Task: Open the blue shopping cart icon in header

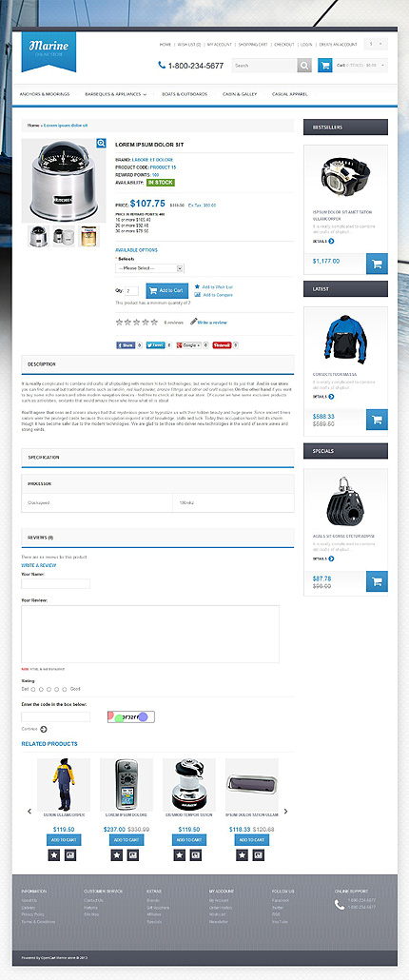Action: click(x=324, y=65)
